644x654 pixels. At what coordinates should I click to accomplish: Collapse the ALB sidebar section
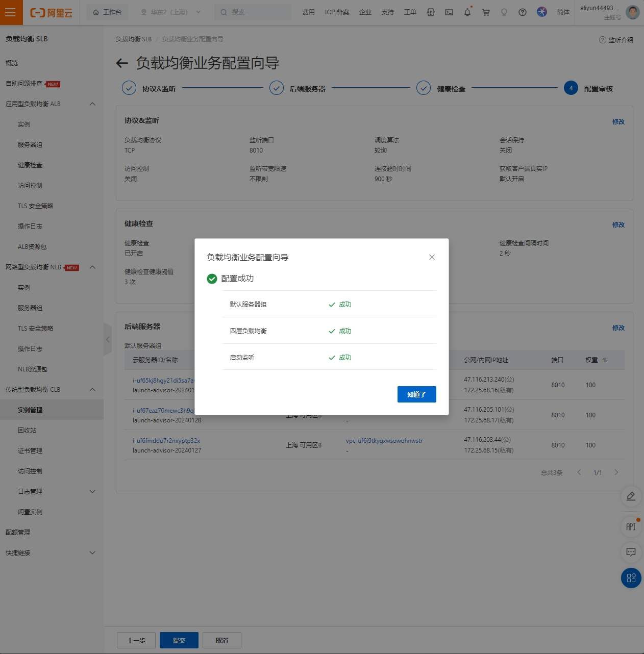[92, 104]
